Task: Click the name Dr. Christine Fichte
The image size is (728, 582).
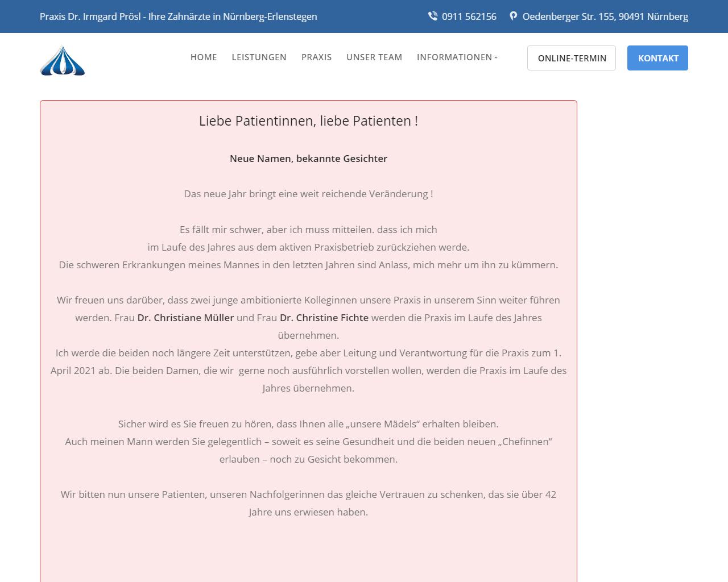Action: click(x=324, y=318)
